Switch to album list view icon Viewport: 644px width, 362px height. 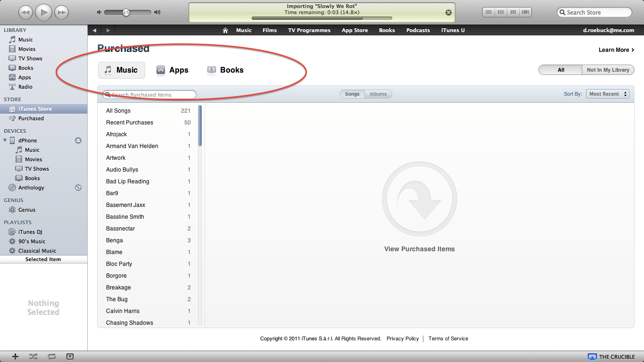(501, 12)
